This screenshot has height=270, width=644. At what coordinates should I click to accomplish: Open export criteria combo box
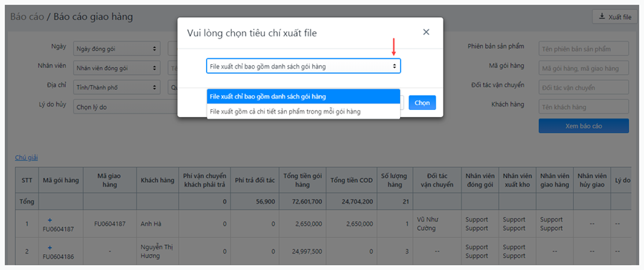303,66
